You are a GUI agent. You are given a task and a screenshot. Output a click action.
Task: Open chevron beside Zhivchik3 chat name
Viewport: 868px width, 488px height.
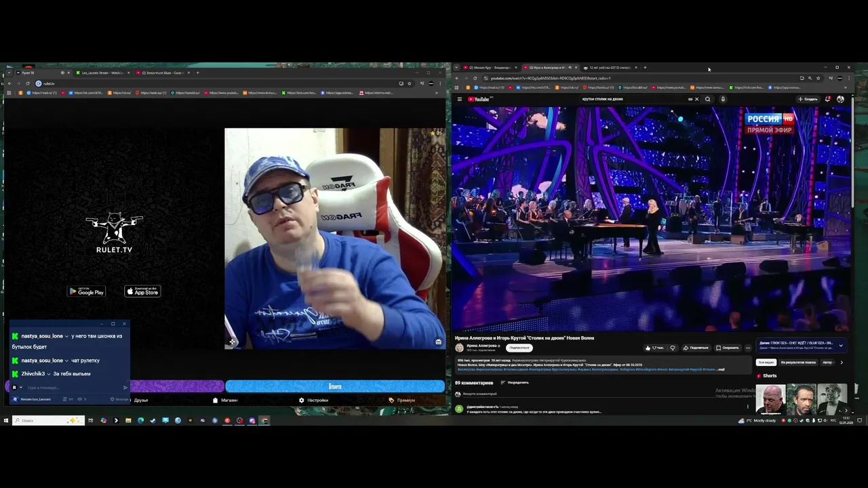tap(49, 374)
